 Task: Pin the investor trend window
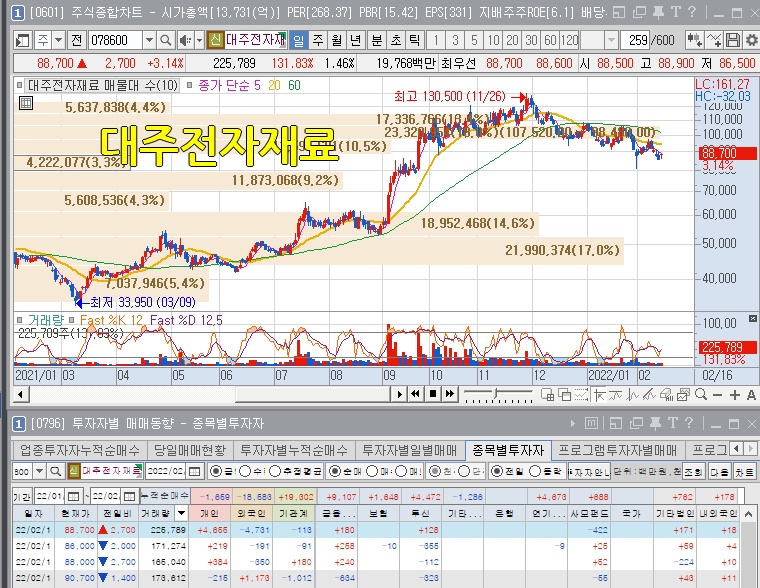[x=655, y=423]
